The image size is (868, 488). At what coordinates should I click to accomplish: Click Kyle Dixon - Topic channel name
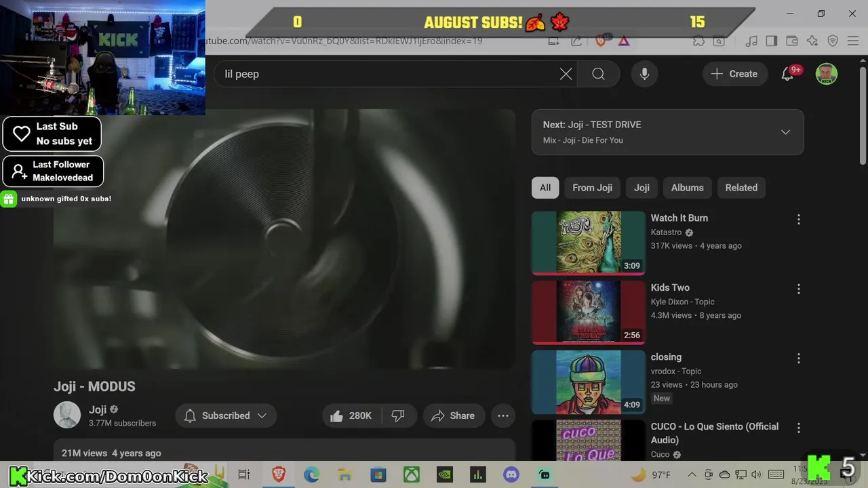pyautogui.click(x=682, y=302)
